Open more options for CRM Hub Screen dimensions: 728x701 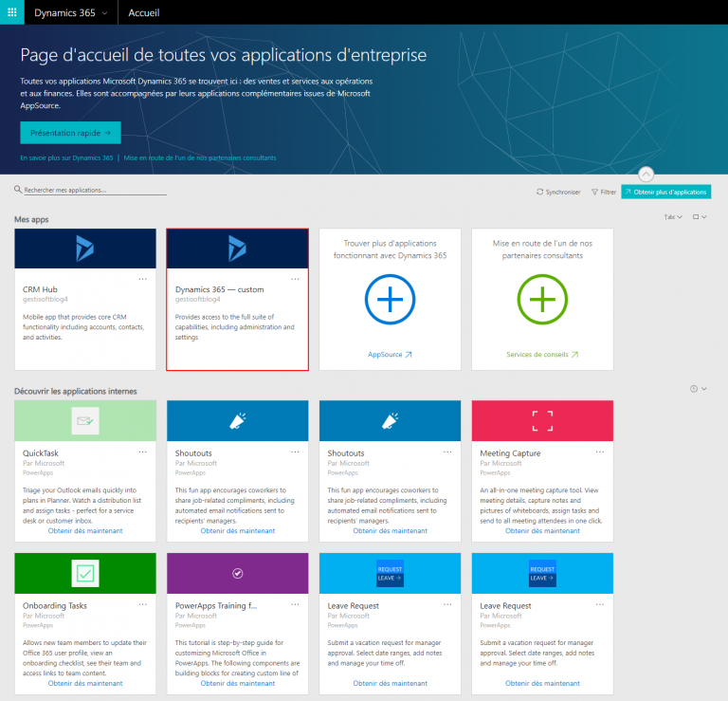pos(142,279)
